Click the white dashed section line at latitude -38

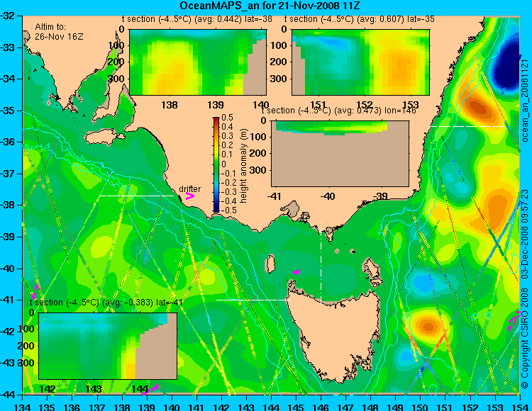[136, 196]
